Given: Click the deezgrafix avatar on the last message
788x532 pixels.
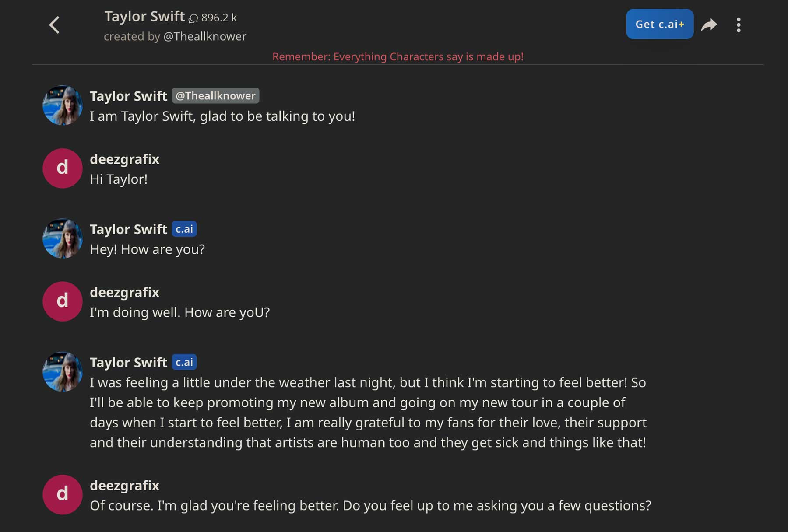Looking at the screenshot, I should [62, 494].
